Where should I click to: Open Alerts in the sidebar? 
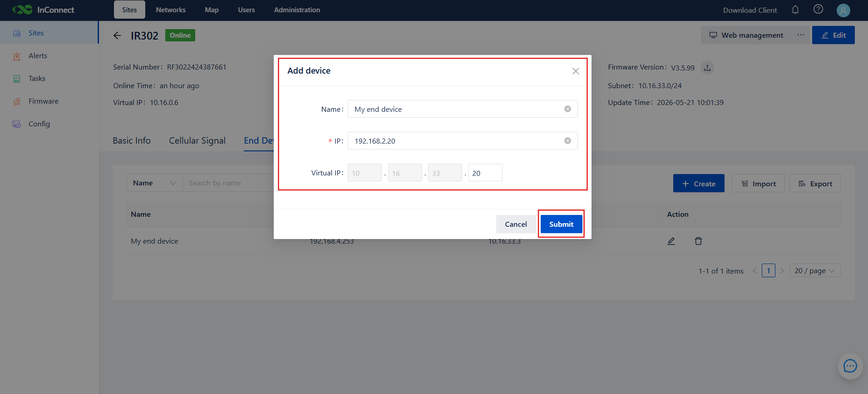click(49, 56)
